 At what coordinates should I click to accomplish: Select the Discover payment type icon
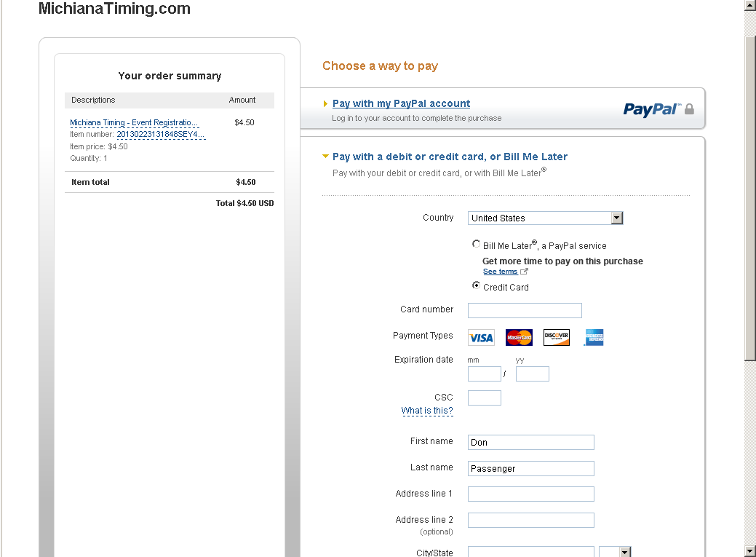tap(556, 337)
